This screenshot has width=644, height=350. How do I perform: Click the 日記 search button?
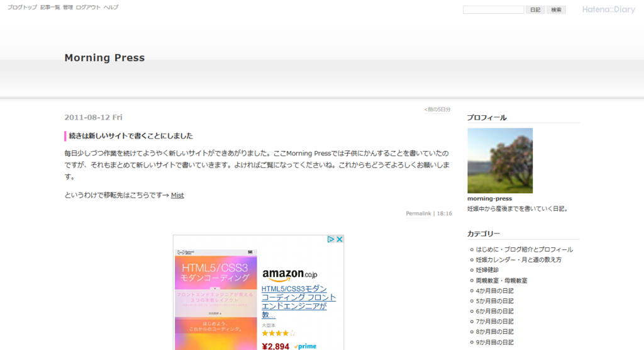[x=535, y=10]
